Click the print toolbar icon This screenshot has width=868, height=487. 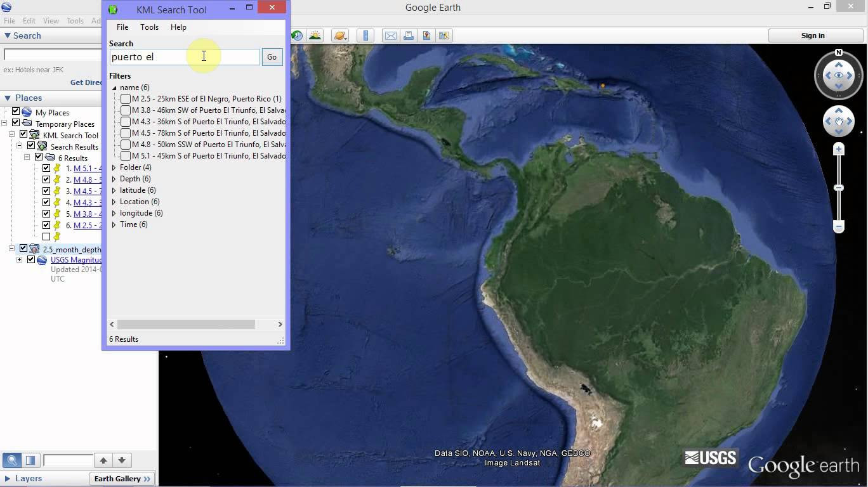(x=409, y=36)
